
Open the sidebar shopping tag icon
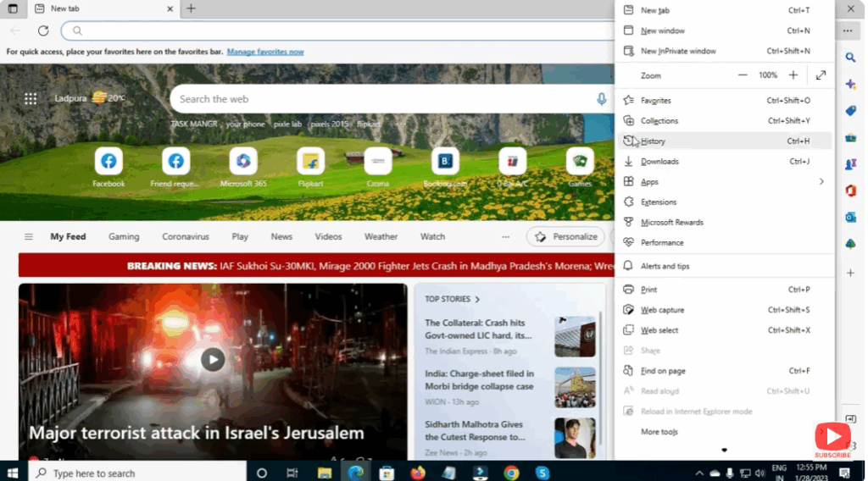tap(851, 111)
